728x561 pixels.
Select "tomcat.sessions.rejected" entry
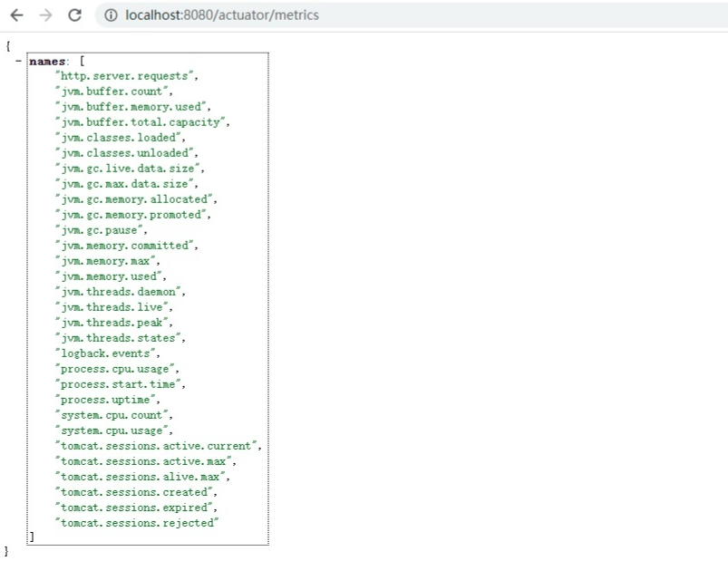click(x=137, y=523)
